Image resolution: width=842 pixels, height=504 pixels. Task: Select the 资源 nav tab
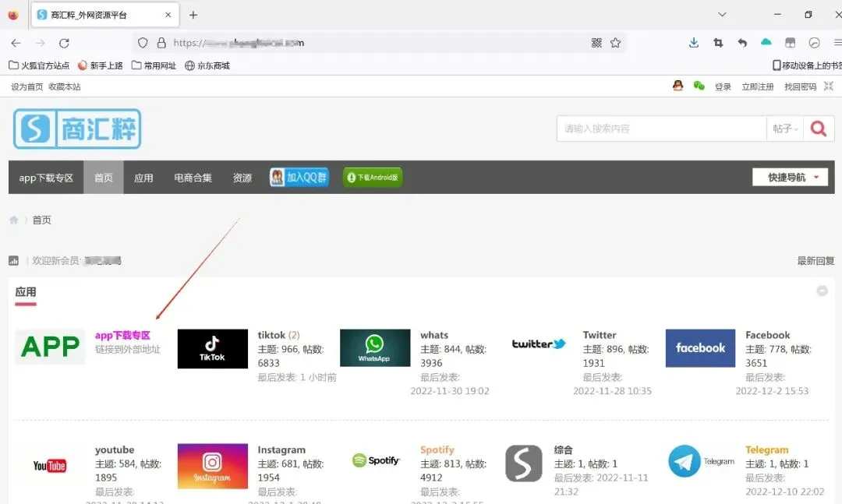pos(242,177)
